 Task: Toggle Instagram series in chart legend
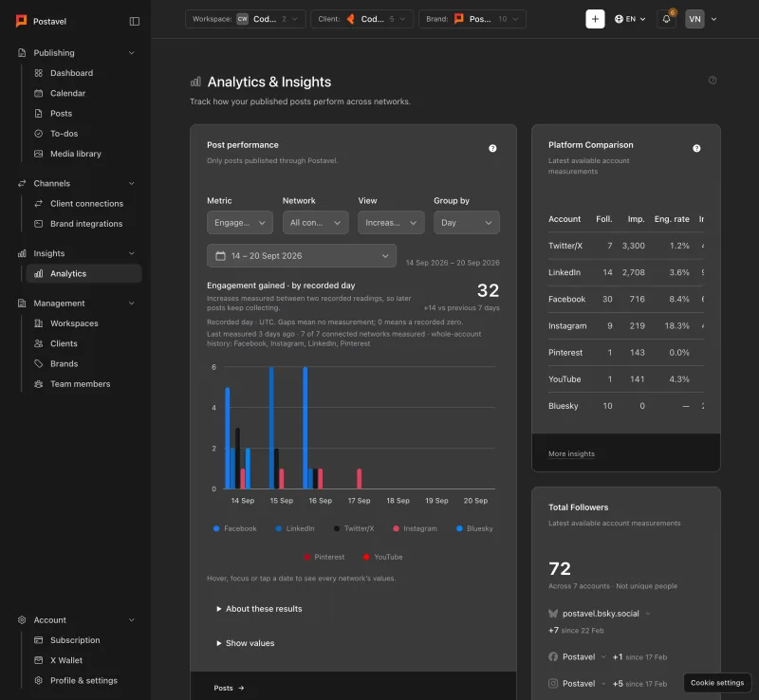pos(416,528)
